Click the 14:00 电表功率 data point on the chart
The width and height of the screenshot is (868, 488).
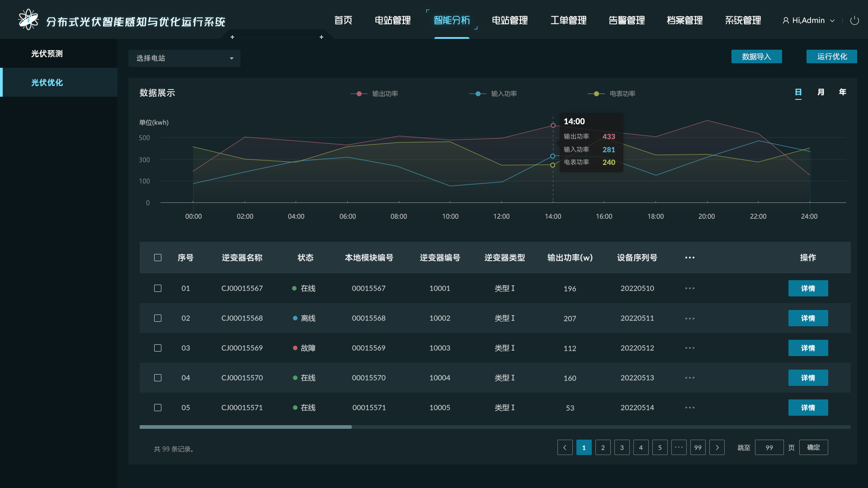point(552,165)
